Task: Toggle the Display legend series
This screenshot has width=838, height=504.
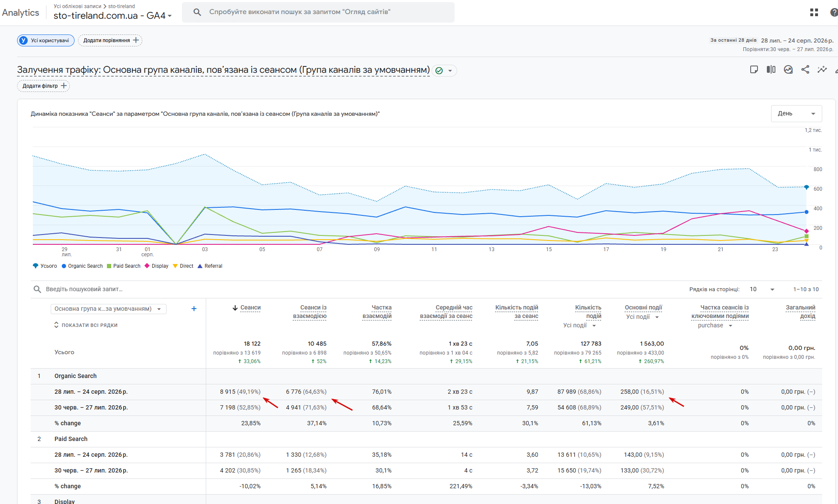Action: pyautogui.click(x=156, y=266)
